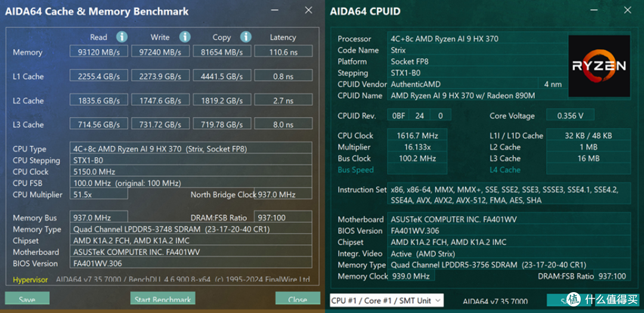Click the Multiplier value 16.133x
The width and height of the screenshot is (644, 313).
[417, 147]
